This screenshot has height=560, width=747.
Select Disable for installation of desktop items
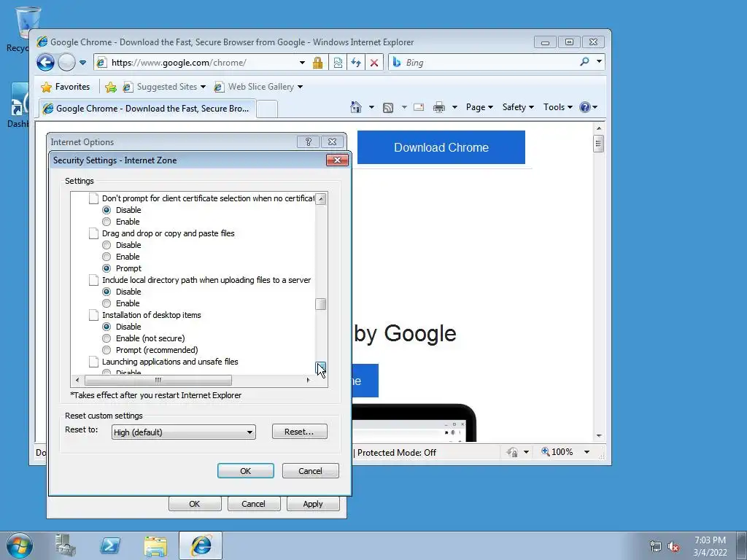coord(107,327)
